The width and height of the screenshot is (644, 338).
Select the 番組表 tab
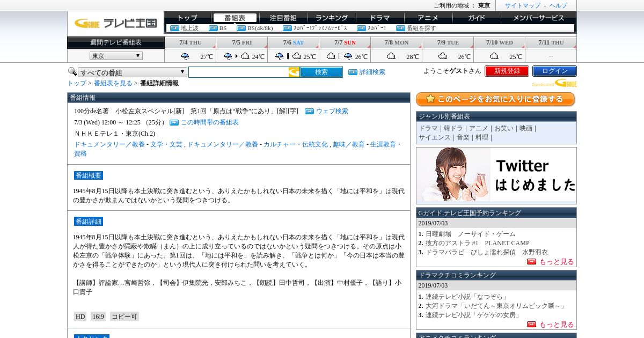235,18
